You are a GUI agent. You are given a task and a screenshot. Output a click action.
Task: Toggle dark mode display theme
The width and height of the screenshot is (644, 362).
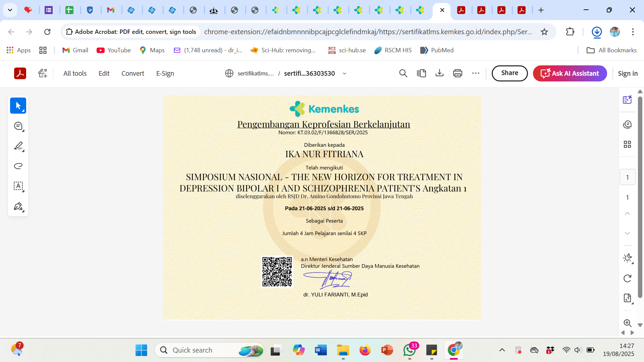pos(627,258)
